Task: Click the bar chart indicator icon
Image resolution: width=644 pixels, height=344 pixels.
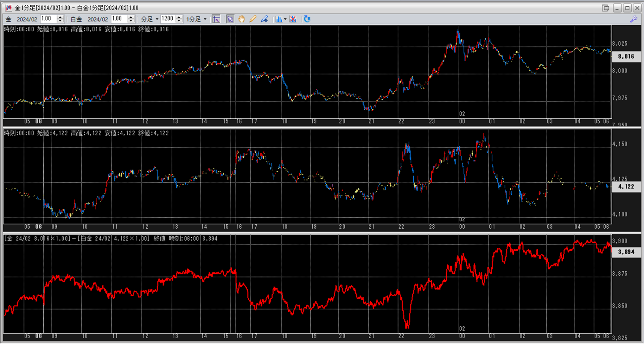Action: (x=278, y=19)
